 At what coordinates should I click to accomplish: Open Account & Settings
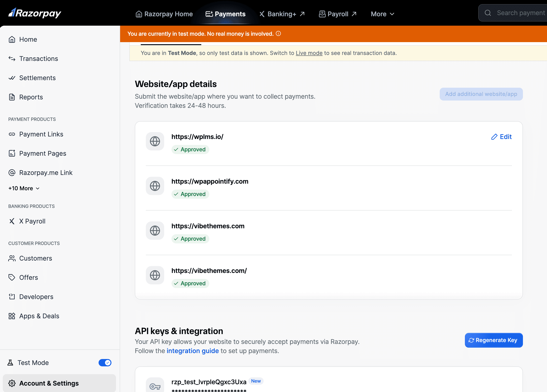coord(59,383)
